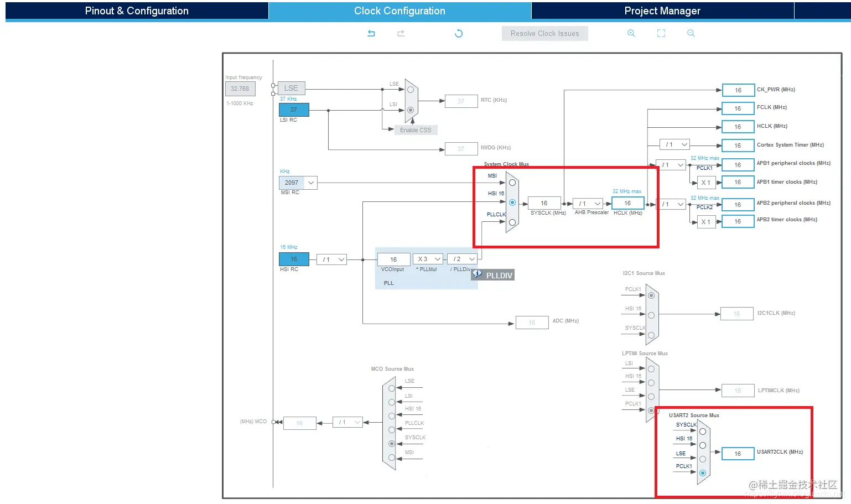Select PLLCLK in MCO Source Mux

(x=392, y=430)
